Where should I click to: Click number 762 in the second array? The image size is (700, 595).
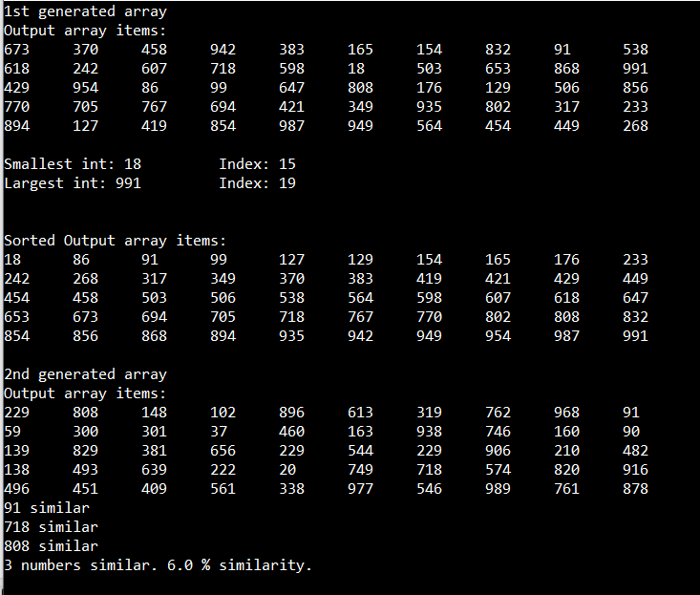[498, 413]
